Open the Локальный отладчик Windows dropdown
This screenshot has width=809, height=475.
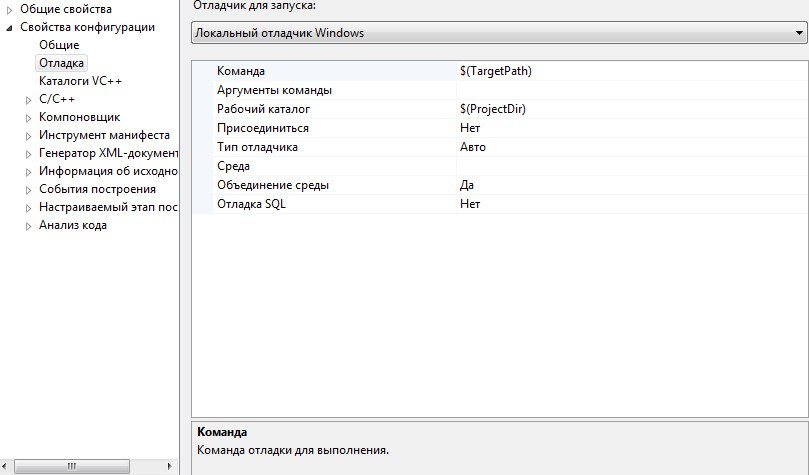(499, 33)
